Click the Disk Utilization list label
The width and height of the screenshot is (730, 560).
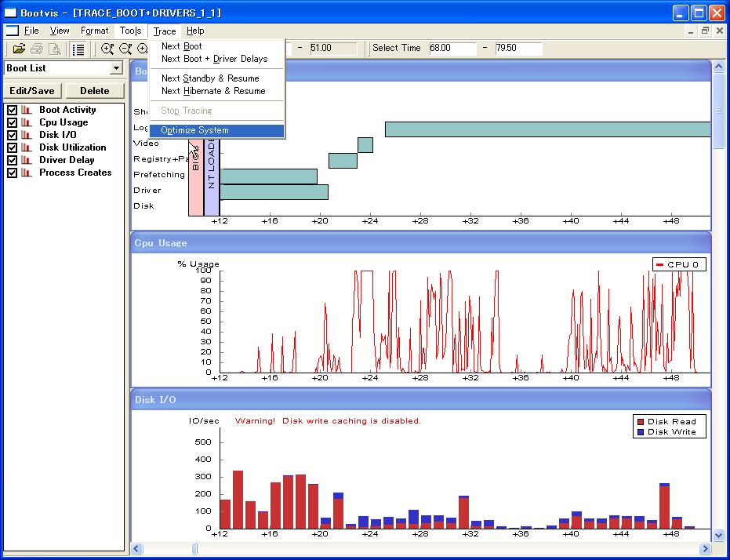[73, 147]
